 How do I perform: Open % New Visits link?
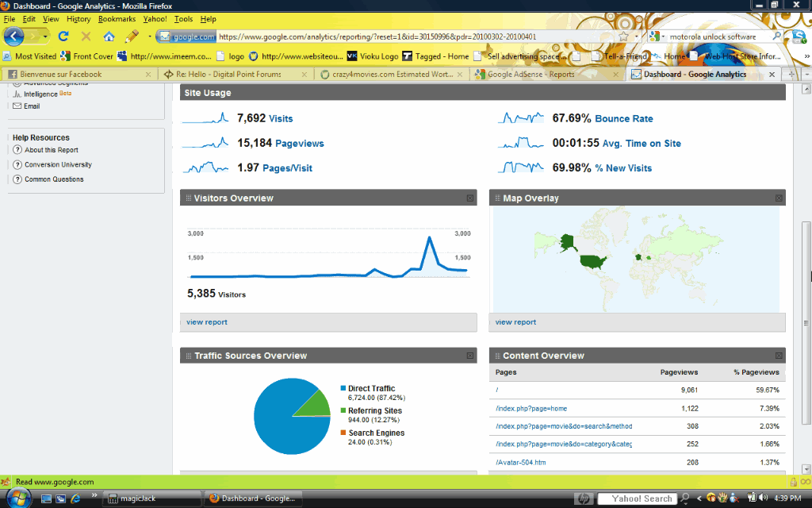(623, 168)
